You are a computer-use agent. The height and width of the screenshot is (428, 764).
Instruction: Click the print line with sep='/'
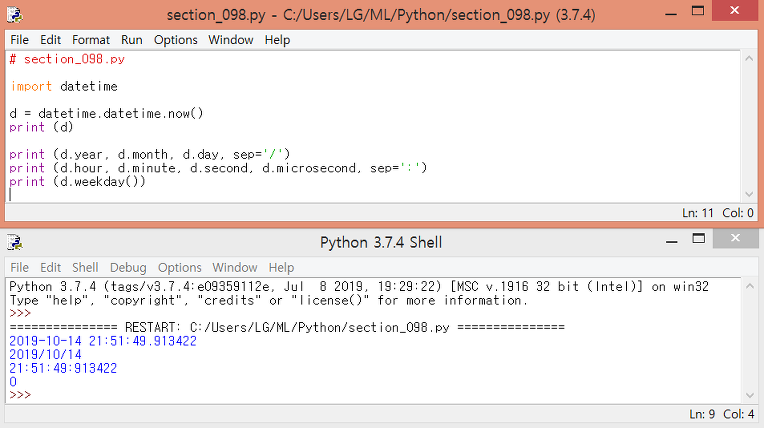coord(150,155)
